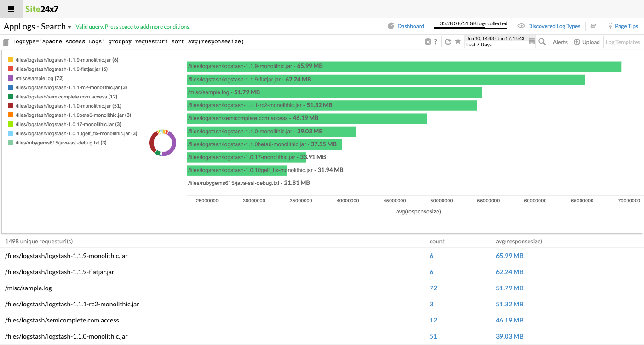Open the calendar date picker icon
Viewport: 644px width, 345px height.
[531, 41]
